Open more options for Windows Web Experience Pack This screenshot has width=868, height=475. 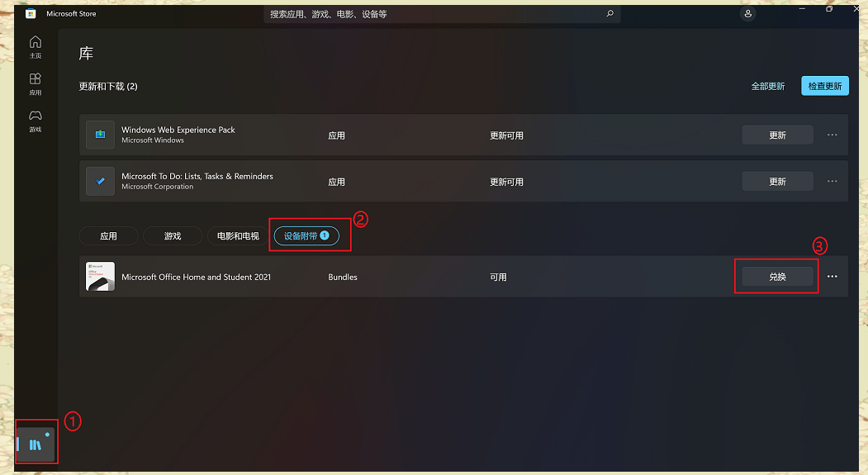click(832, 135)
